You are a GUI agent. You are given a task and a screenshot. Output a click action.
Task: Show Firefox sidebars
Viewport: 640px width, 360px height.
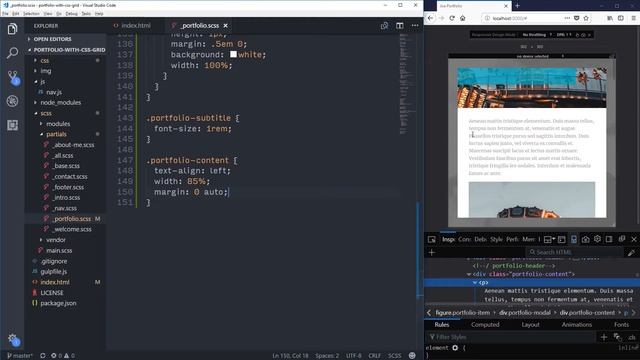(621, 18)
